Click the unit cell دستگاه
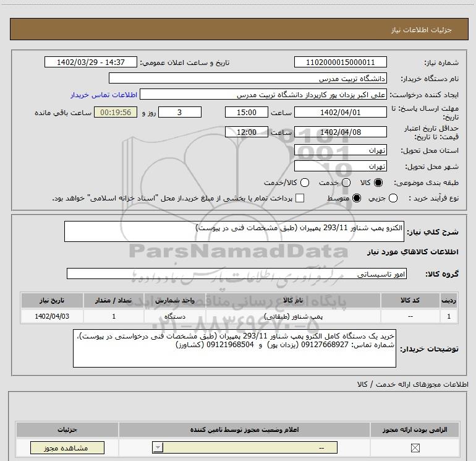This screenshot has width=476, height=461. click(x=175, y=316)
